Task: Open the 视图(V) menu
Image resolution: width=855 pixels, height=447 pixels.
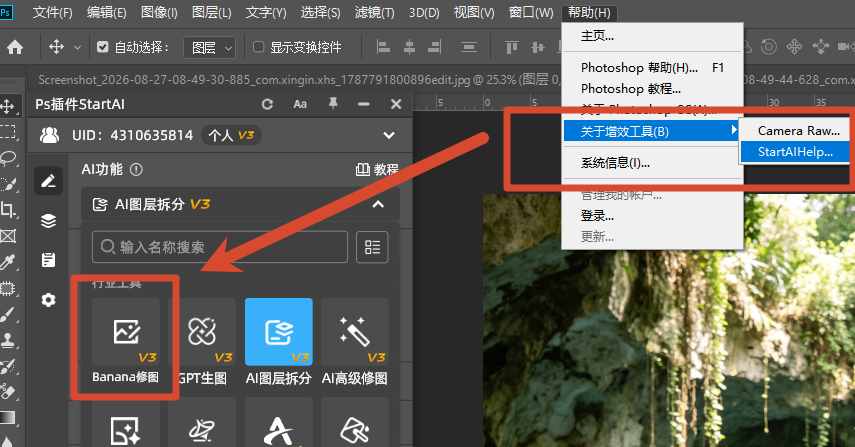Action: tap(474, 12)
